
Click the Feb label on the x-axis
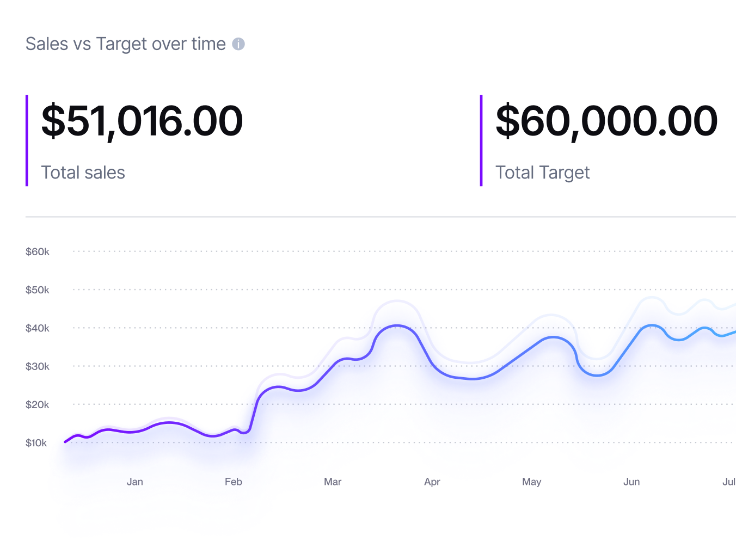(x=234, y=482)
